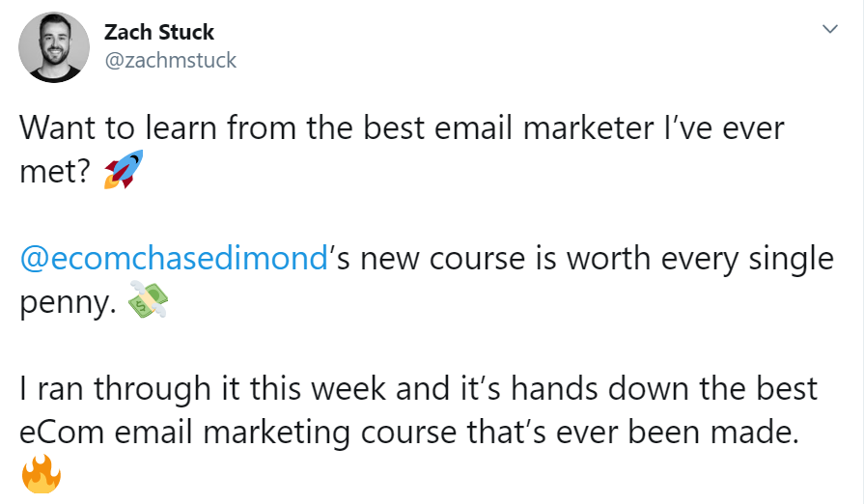Click the word "penny."
864x504 pixels.
coord(68,302)
